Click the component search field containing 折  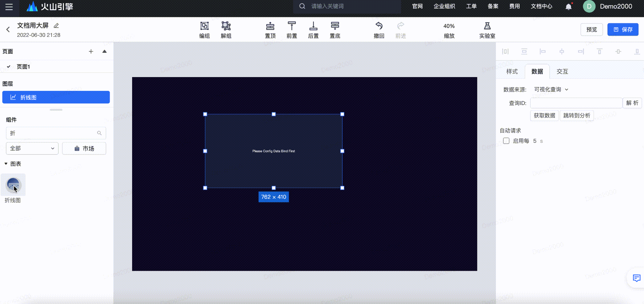(x=56, y=133)
